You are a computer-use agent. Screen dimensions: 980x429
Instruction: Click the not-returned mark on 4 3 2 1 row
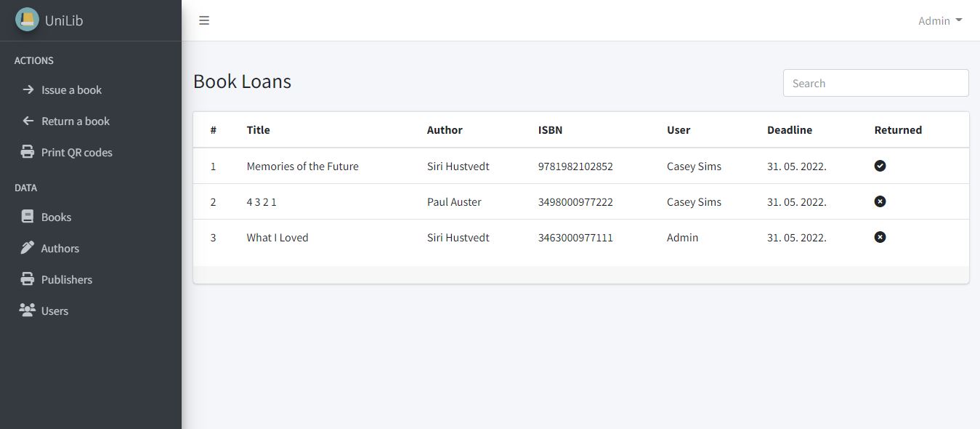(x=880, y=201)
